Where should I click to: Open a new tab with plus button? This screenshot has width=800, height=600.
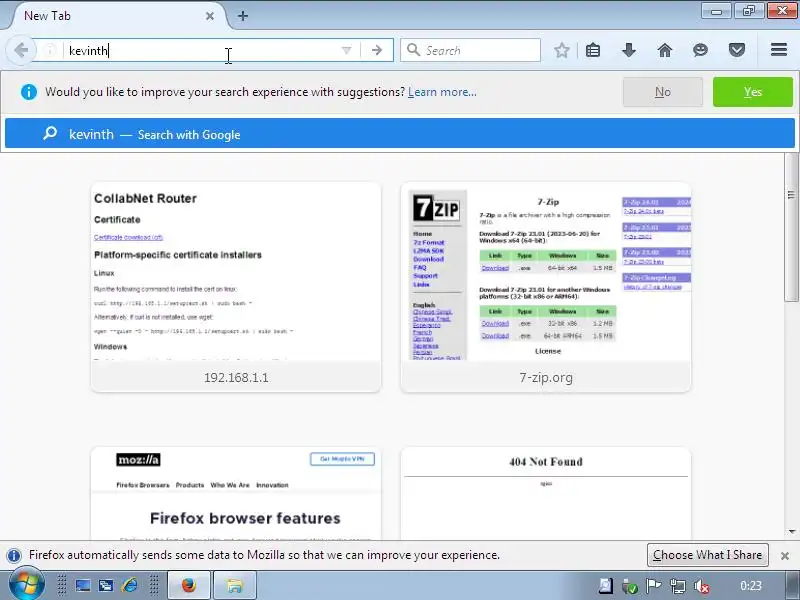click(243, 16)
